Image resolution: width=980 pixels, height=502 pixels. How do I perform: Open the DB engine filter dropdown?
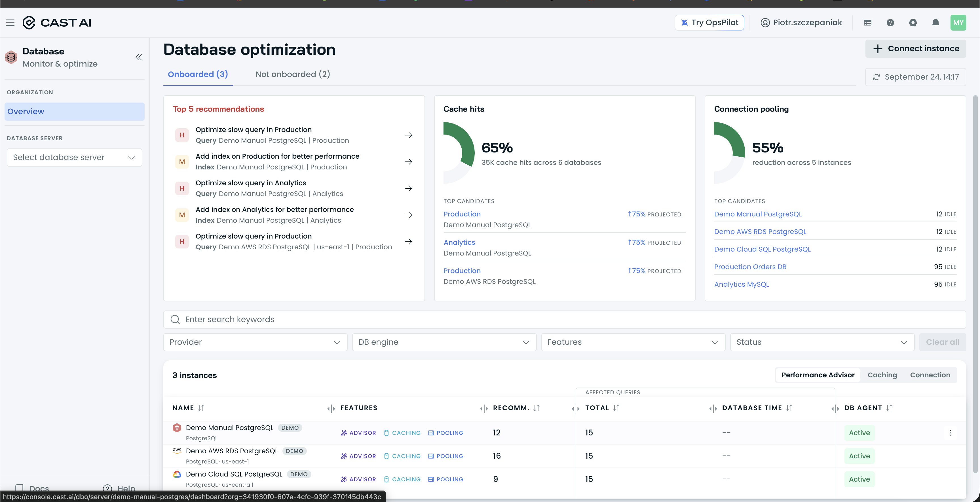tap(444, 343)
